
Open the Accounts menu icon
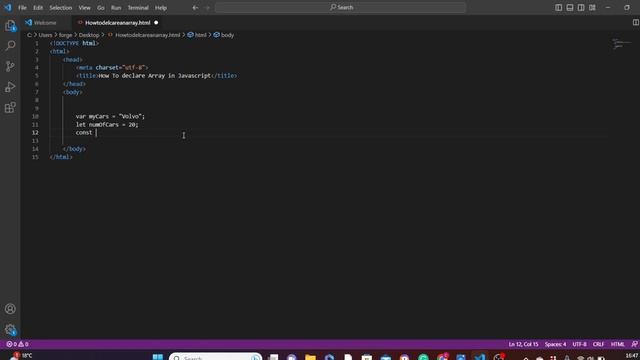[10, 309]
